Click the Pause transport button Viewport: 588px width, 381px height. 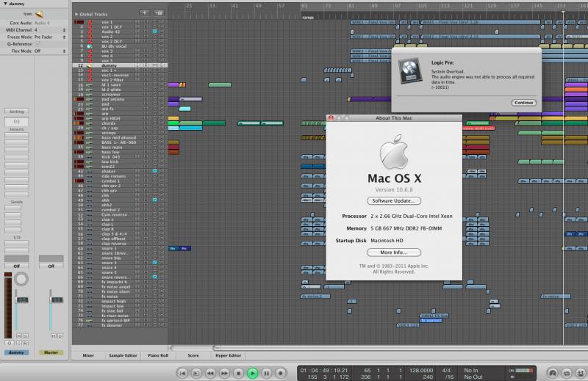pos(267,373)
